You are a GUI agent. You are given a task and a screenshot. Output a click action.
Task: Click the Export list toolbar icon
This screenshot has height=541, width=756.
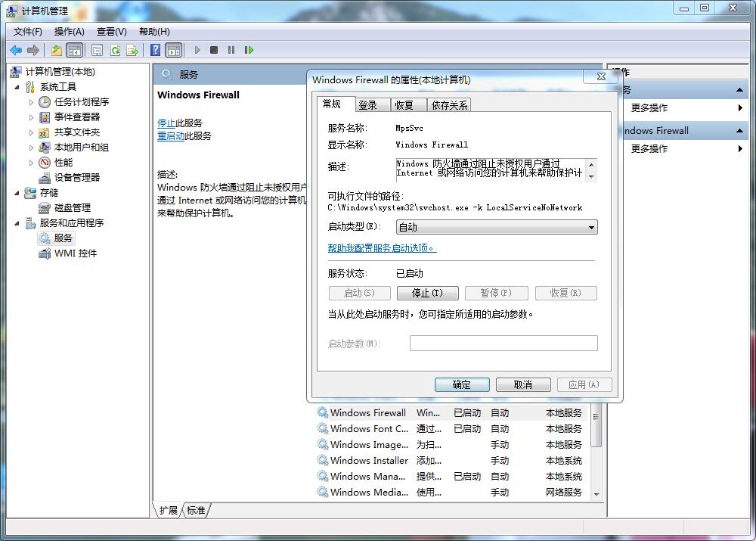[132, 51]
